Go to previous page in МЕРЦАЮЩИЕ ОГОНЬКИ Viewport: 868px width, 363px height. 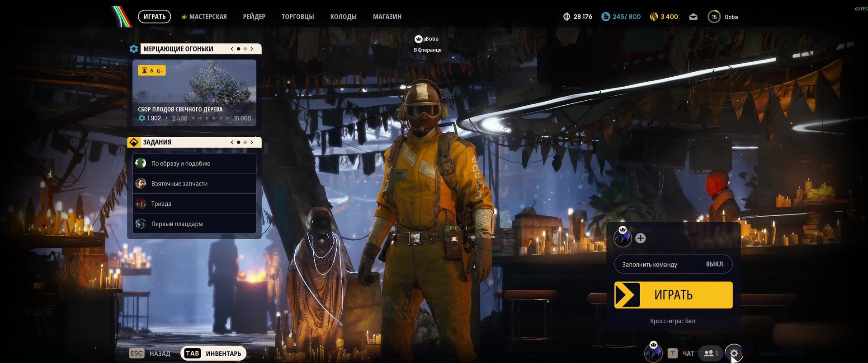232,49
